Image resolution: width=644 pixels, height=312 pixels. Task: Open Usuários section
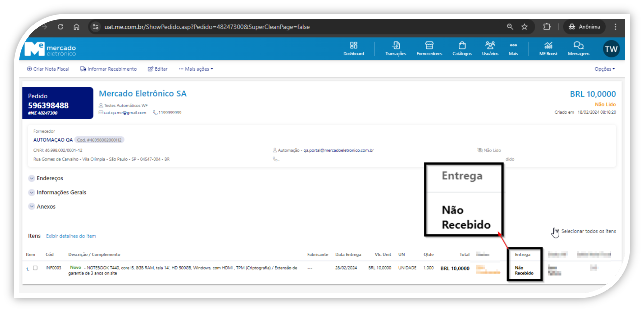[490, 48]
